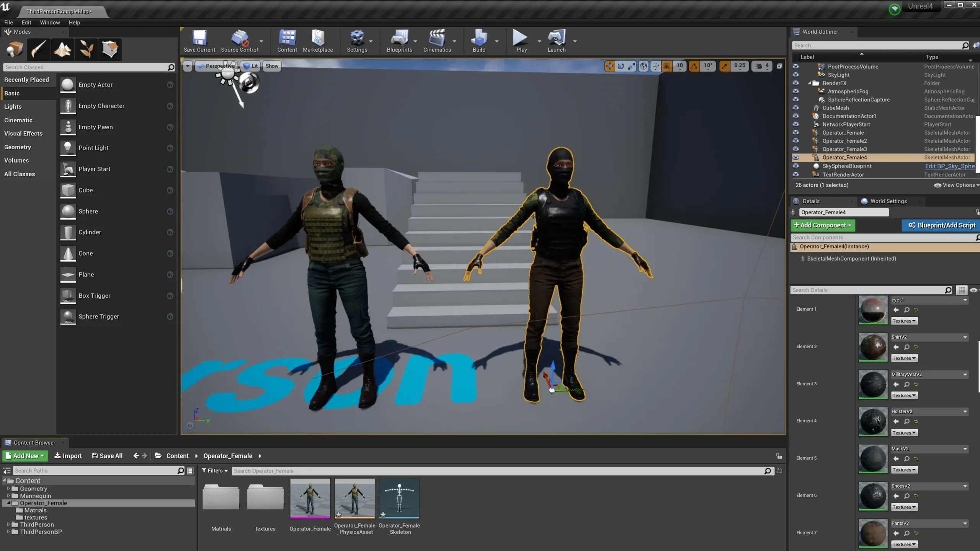Screen dimensions: 980x551
Task: Click the actor name field Operator_Female4
Action: point(844,212)
